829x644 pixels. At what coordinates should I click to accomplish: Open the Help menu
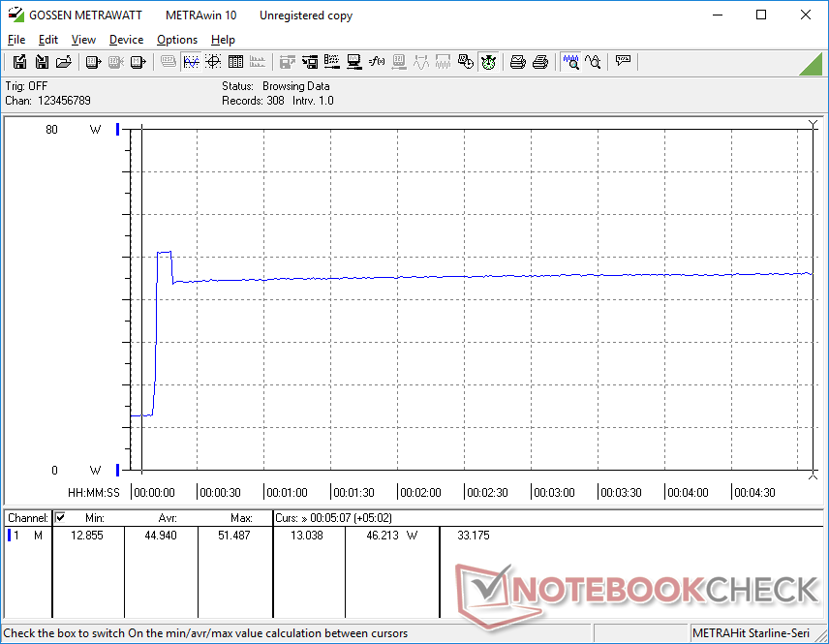(x=223, y=40)
